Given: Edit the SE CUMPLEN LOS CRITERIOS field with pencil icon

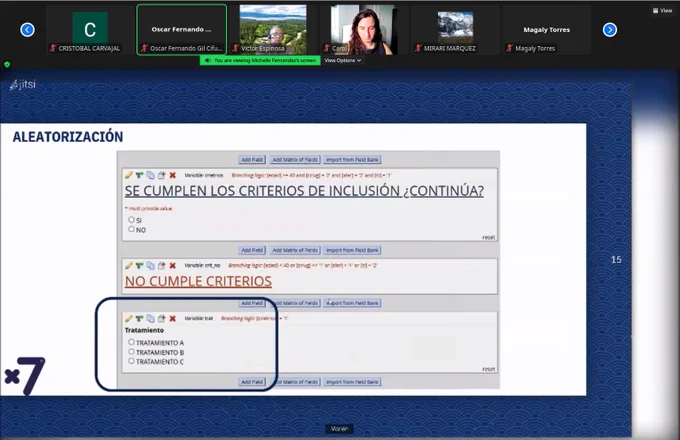Looking at the screenshot, I should click(129, 175).
